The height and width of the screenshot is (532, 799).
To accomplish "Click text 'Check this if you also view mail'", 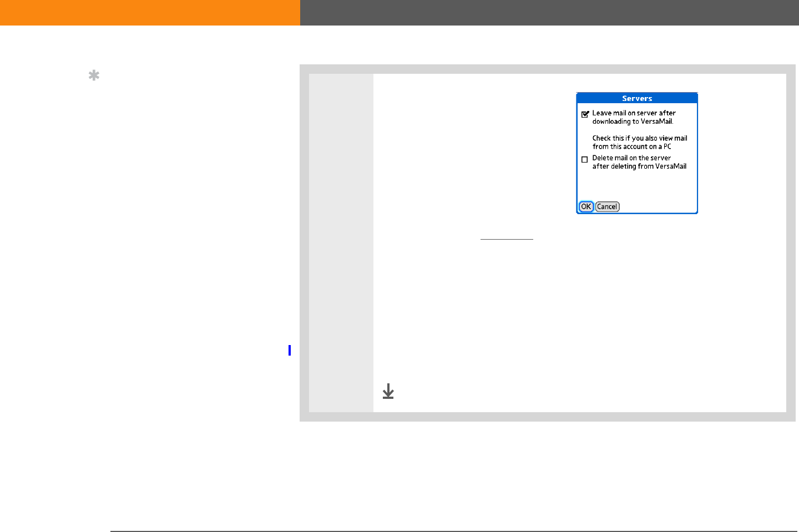I will click(640, 138).
